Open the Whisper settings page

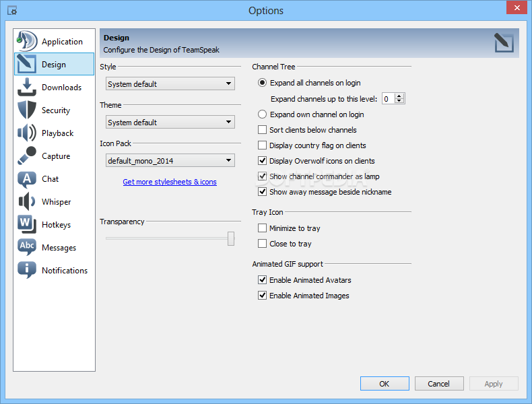(x=55, y=202)
